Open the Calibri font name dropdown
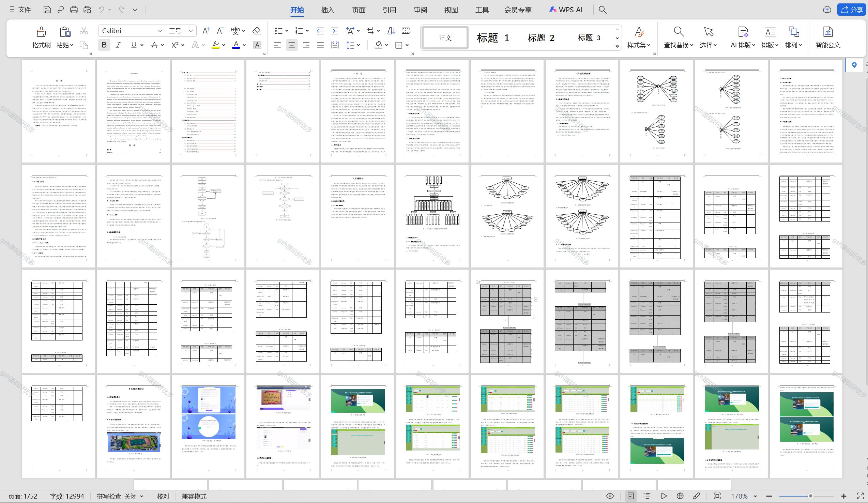Viewport: 868px width, 503px height. tap(160, 31)
